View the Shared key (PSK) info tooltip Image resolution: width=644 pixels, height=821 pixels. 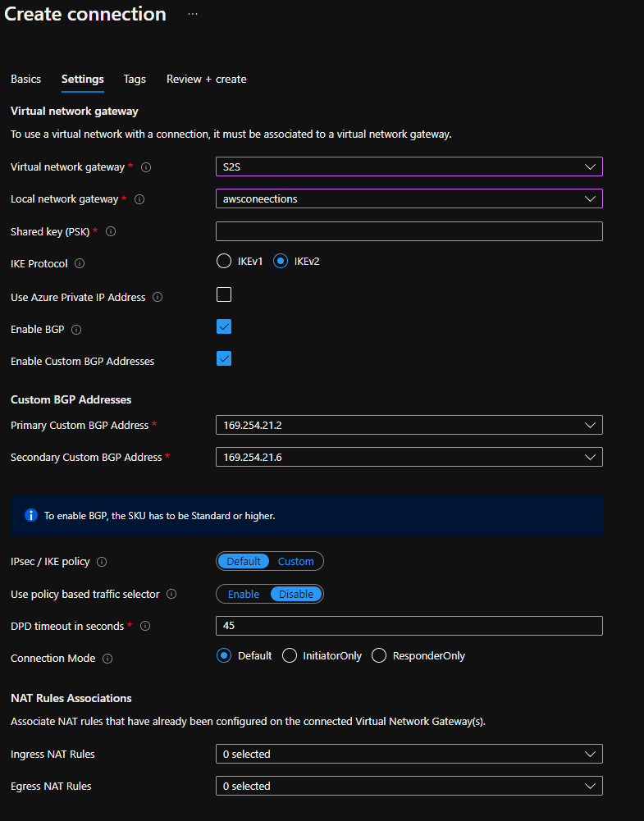point(111,231)
